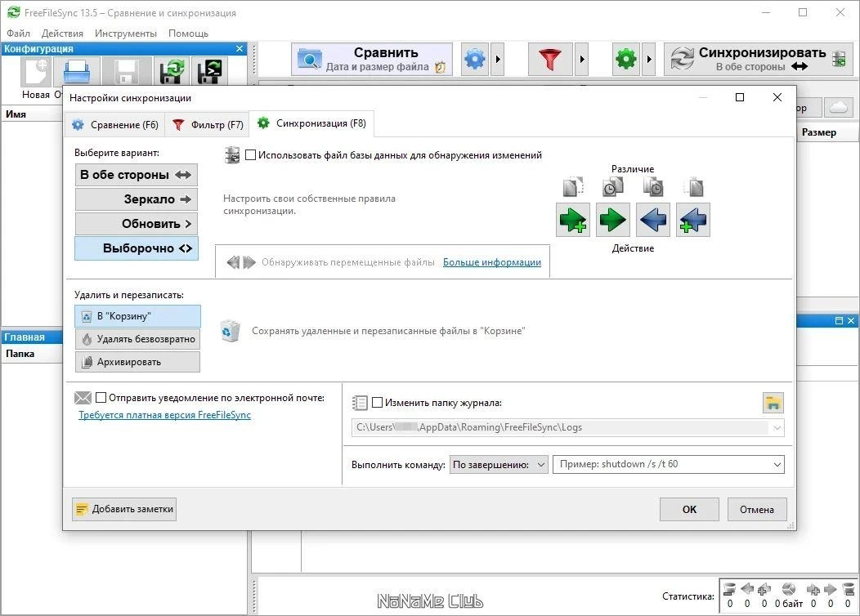This screenshot has height=616, width=860.
Task: Click left-newer difference clock icon
Action: (x=612, y=186)
